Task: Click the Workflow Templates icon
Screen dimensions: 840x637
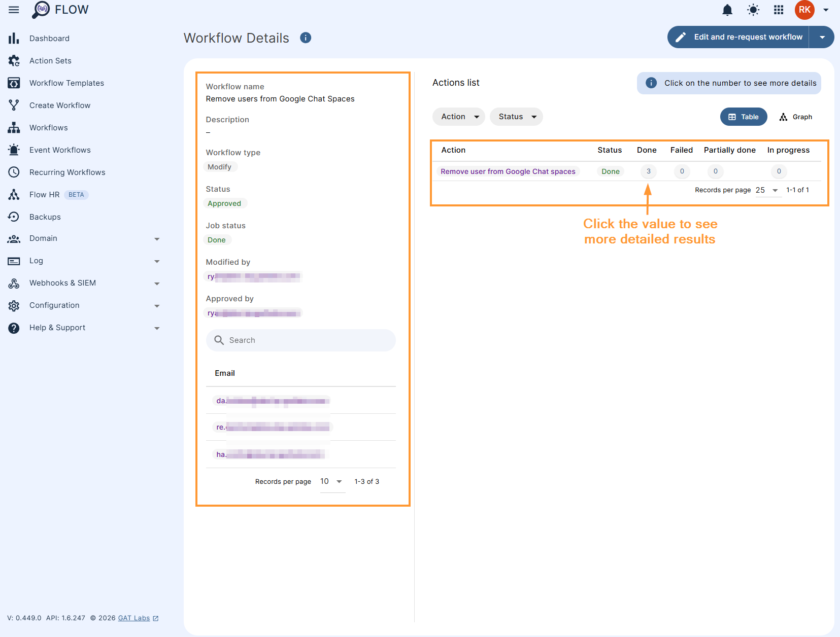Action: coord(14,83)
